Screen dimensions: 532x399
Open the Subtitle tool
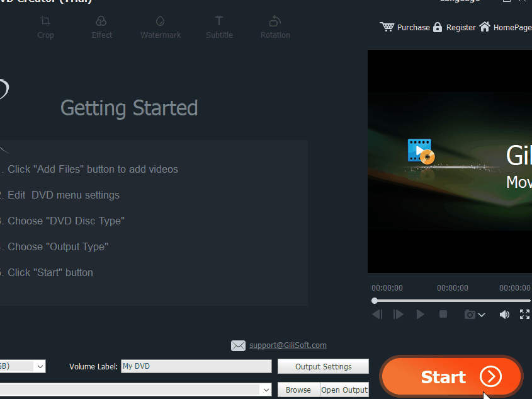pyautogui.click(x=219, y=28)
